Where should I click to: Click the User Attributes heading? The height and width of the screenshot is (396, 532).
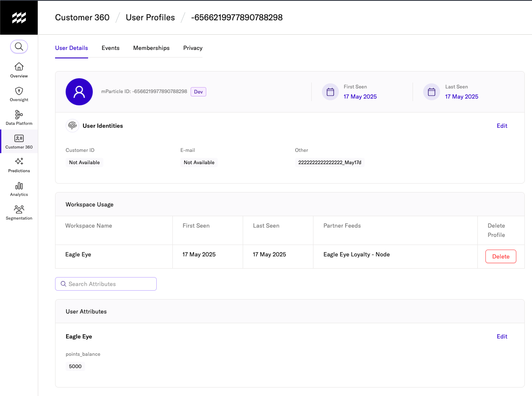86,311
